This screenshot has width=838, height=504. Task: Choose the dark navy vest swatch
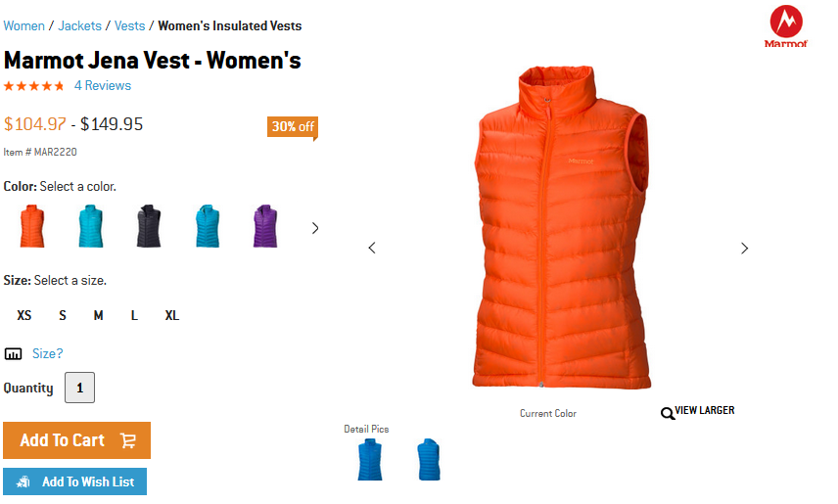pos(149,226)
